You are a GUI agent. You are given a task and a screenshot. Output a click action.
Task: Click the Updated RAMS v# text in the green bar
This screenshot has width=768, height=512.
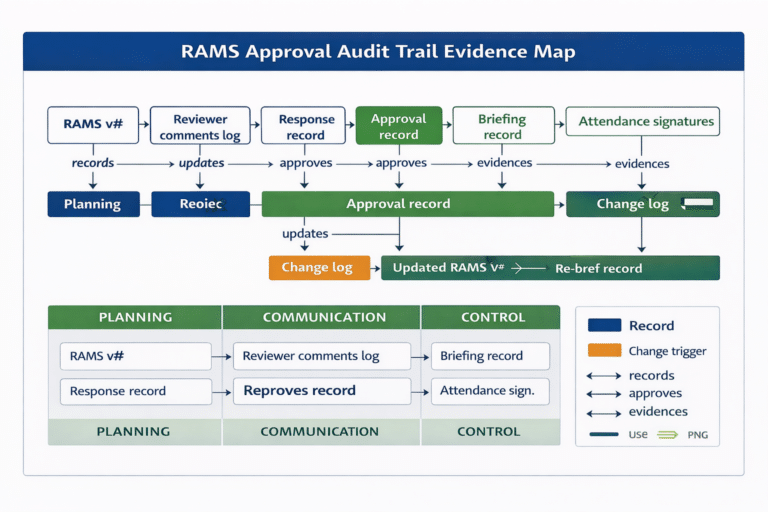click(x=448, y=268)
